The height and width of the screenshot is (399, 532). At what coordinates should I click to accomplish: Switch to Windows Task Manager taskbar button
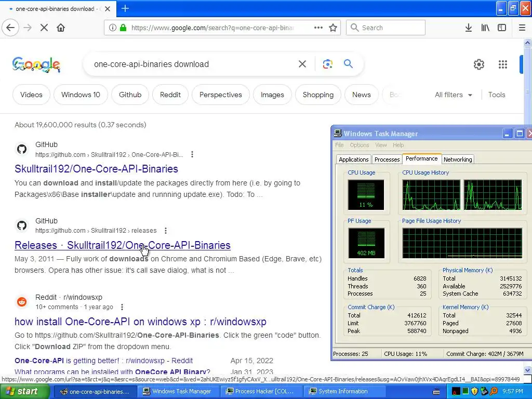coord(179,392)
